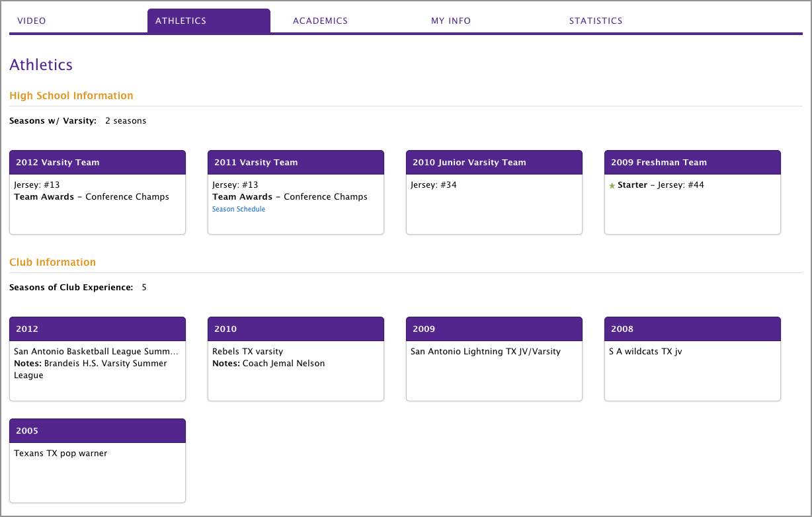Click 'Jersey: #13' in the 2012 Varsity card

[x=37, y=185]
